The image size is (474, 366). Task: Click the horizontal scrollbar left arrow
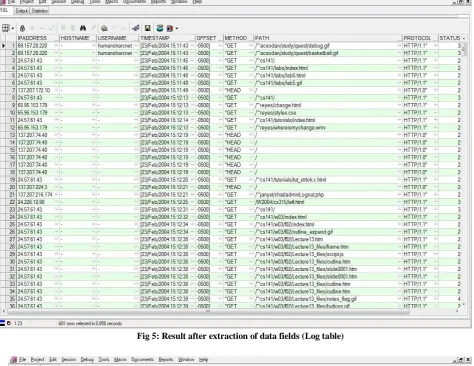pos(3,312)
